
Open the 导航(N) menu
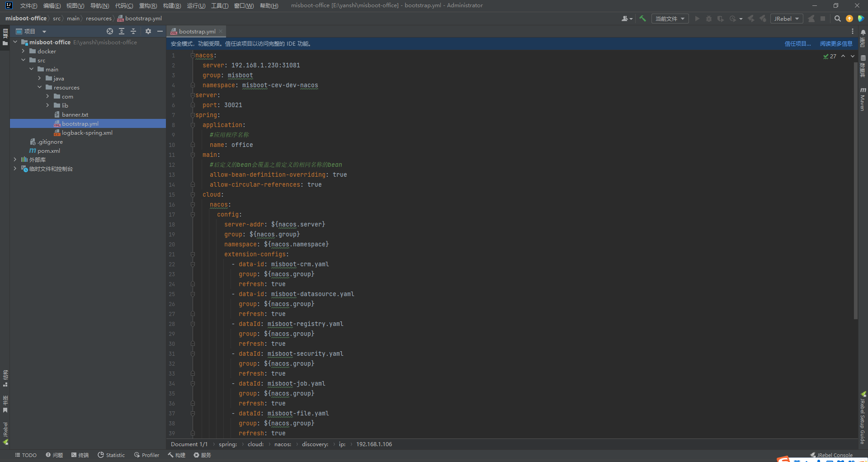coord(99,5)
